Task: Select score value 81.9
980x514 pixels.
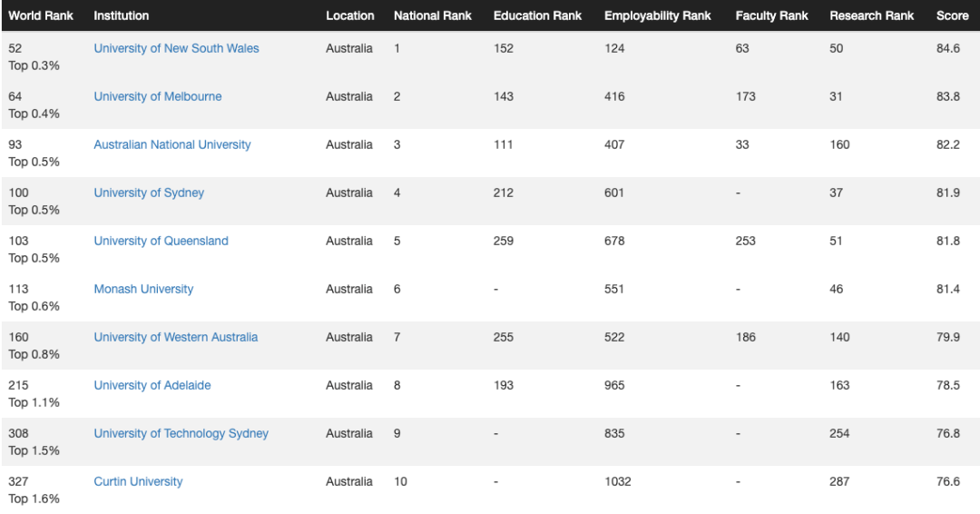Action: (x=948, y=193)
